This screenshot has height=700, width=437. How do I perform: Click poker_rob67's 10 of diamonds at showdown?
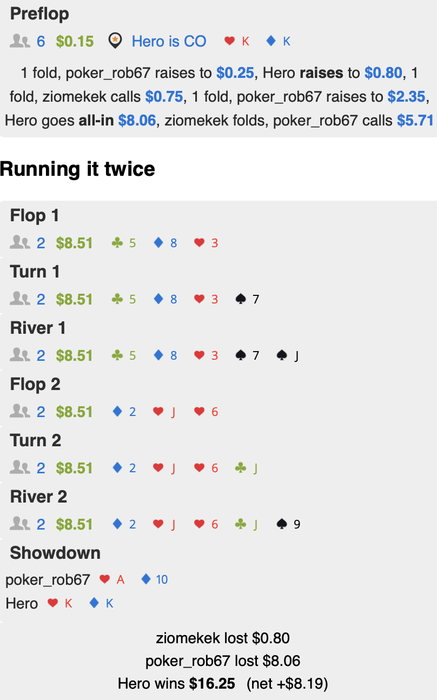click(x=154, y=579)
